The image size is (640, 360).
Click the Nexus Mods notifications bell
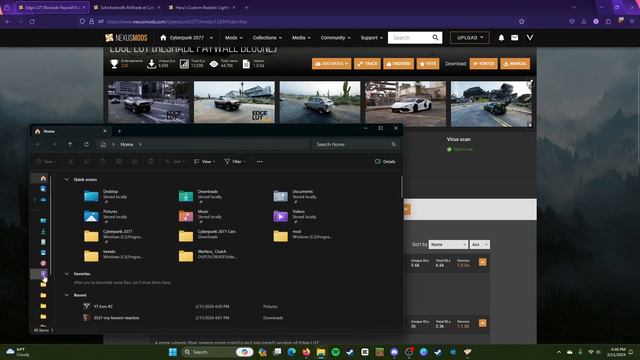pos(501,38)
